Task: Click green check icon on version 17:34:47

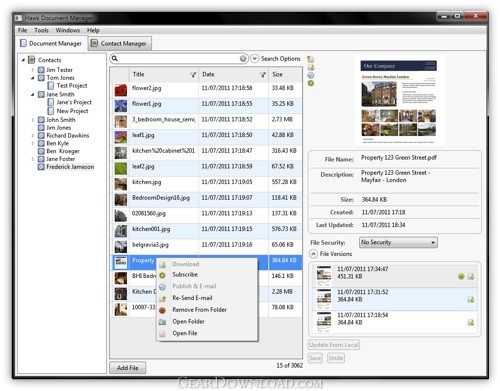Action: (461, 276)
